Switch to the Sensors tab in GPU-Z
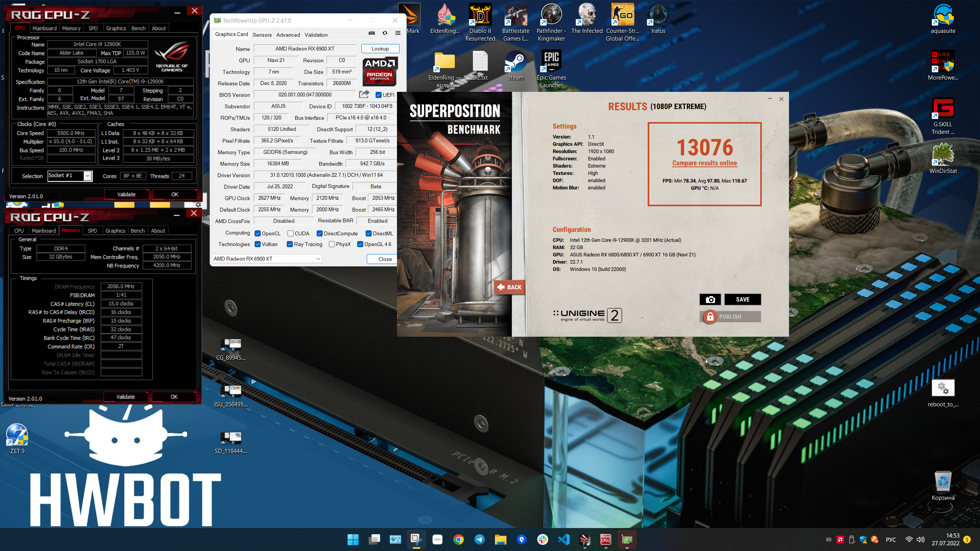 tap(262, 35)
